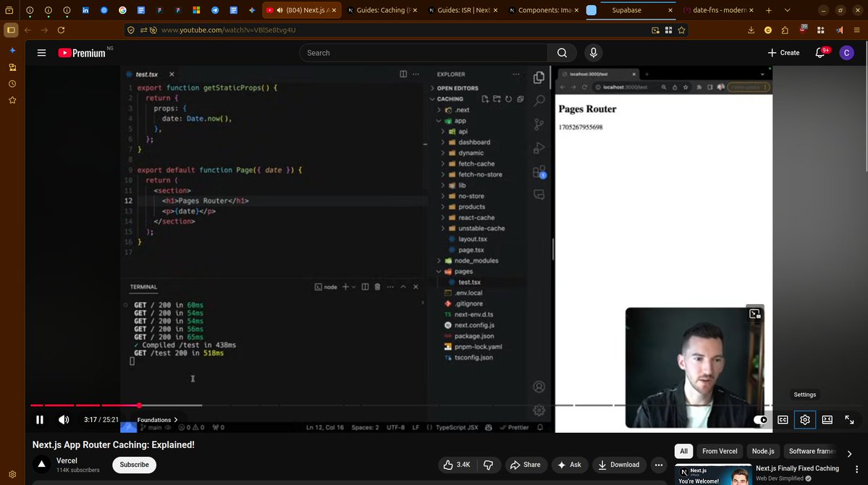The height and width of the screenshot is (485, 868).
Task: Dislike the video
Action: [488, 465]
